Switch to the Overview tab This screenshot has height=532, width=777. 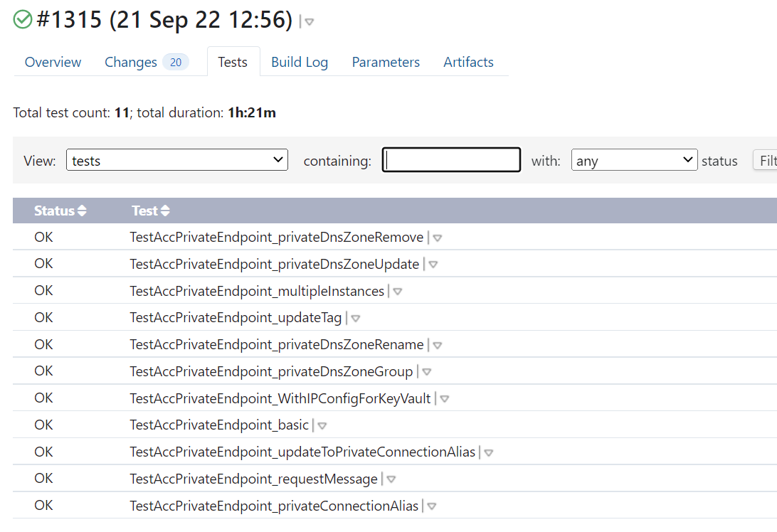coord(53,62)
